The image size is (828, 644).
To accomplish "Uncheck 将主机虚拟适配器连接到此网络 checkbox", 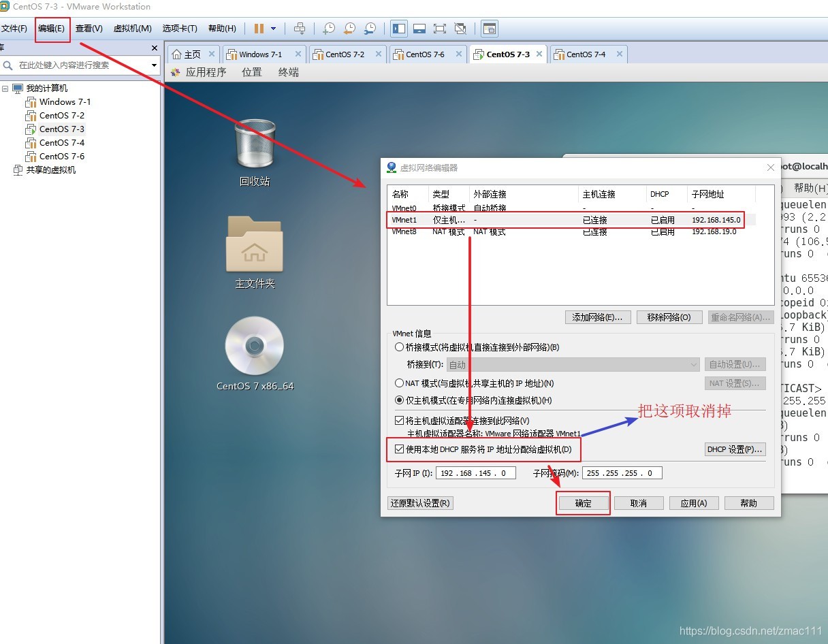I will point(400,421).
